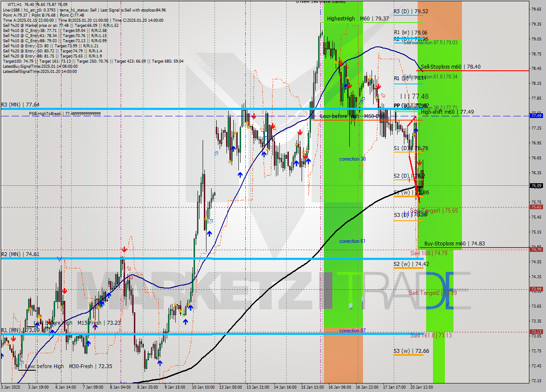
Task: Click the hollow outlined up arrow near 10 Jan 10:00
Action: click(210, 221)
